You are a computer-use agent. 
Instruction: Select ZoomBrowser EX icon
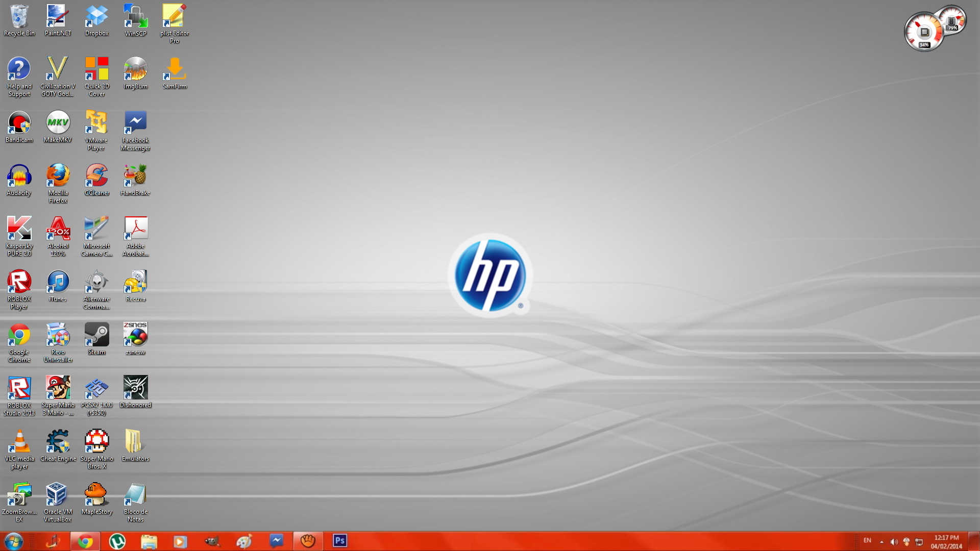19,503
